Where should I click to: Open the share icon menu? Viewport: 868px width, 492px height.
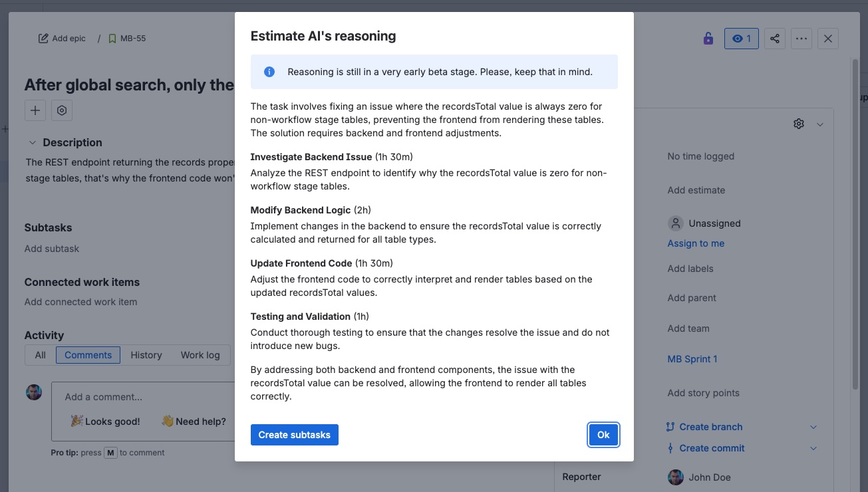click(775, 39)
